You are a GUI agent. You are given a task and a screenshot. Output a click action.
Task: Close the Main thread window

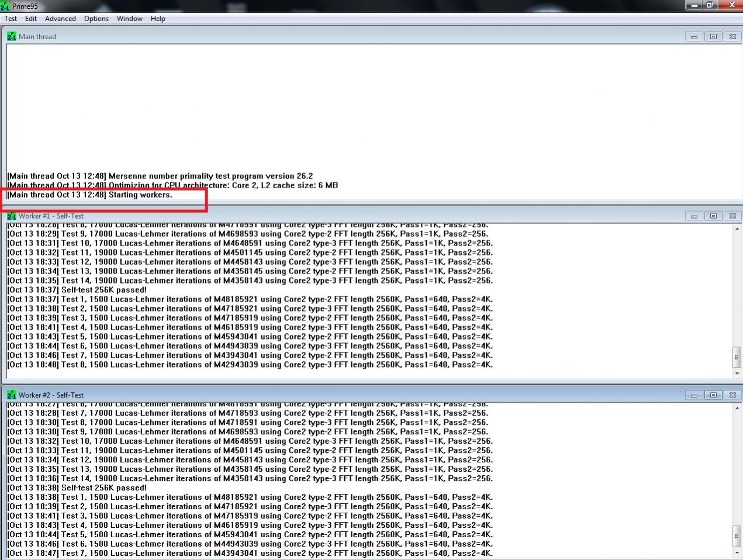pyautogui.click(x=732, y=36)
